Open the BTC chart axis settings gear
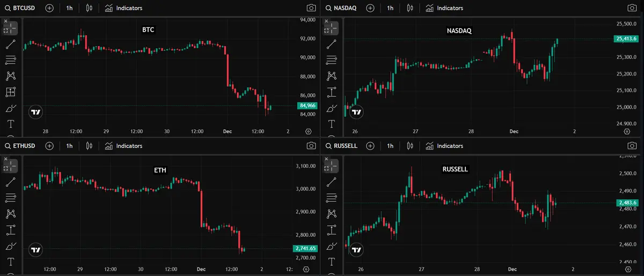Viewport: 644px width, 276px height. (x=308, y=131)
